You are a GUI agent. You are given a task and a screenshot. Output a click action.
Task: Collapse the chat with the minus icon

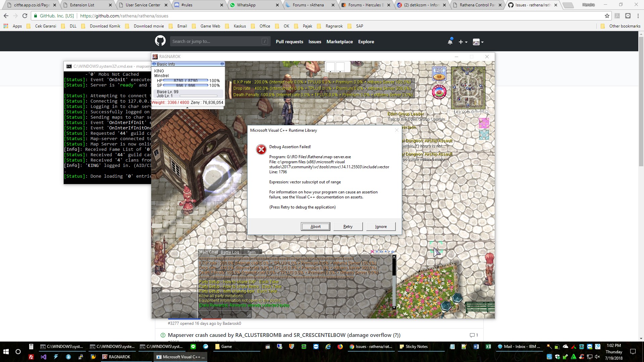coord(389,252)
